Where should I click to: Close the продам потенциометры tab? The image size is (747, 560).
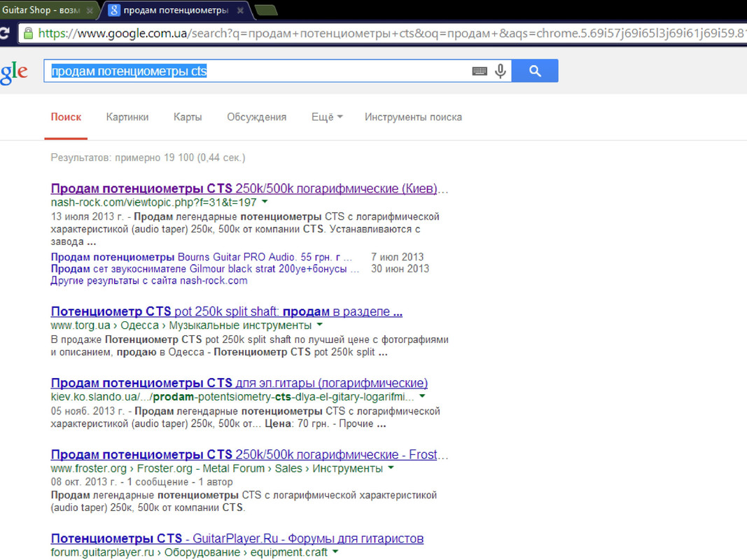pos(241,10)
